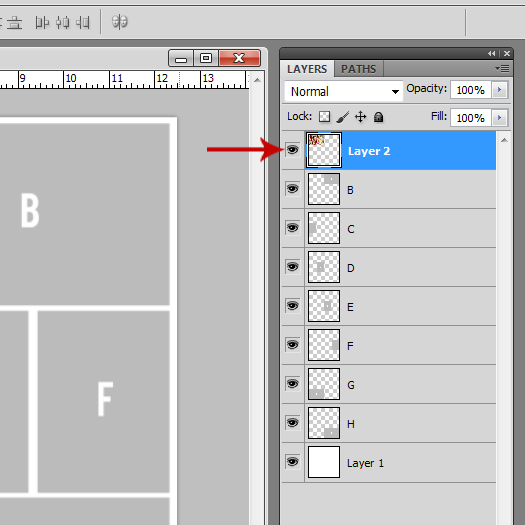The image size is (525, 525).
Task: Collapse Layers panel to icons
Action: [492, 54]
